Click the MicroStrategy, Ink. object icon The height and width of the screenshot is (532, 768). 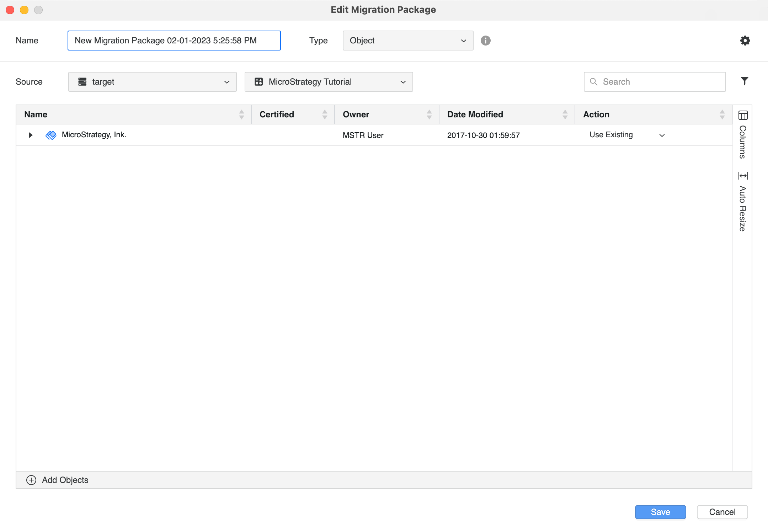coord(51,135)
